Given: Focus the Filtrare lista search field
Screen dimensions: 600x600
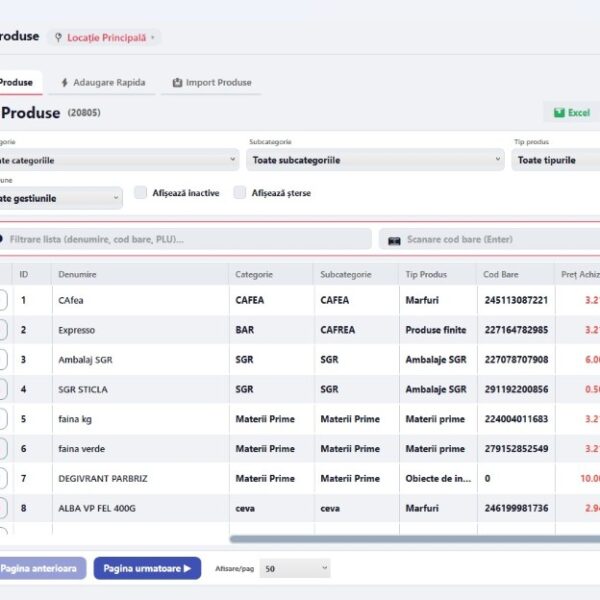Looking at the screenshot, I should tap(185, 239).
